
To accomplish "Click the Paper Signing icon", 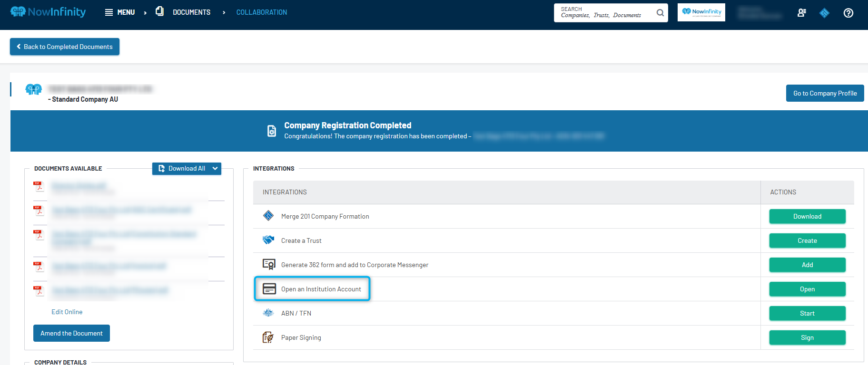I will [268, 337].
